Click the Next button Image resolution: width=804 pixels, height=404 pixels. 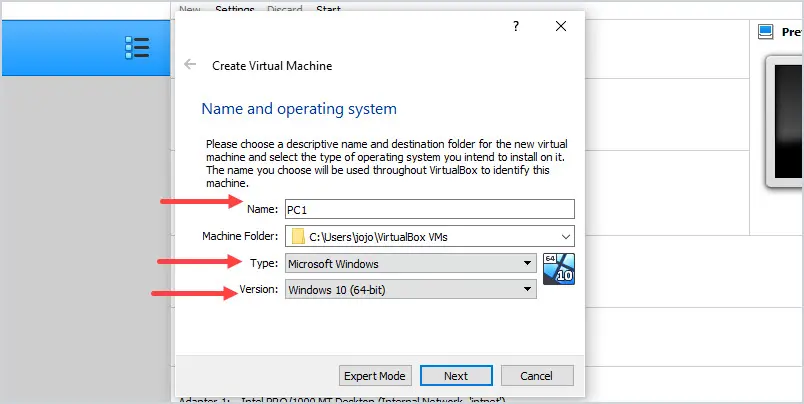point(456,376)
